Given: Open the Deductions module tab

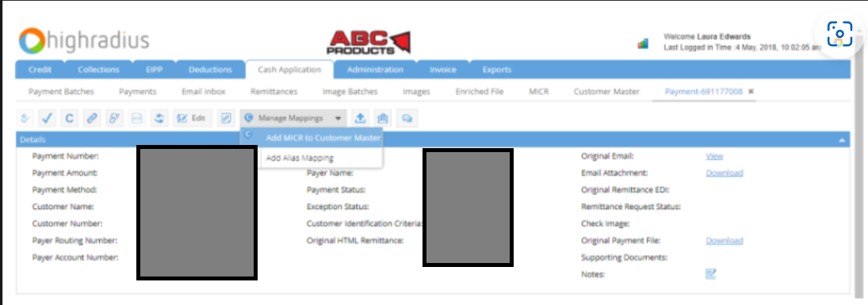Looking at the screenshot, I should click(x=210, y=70).
